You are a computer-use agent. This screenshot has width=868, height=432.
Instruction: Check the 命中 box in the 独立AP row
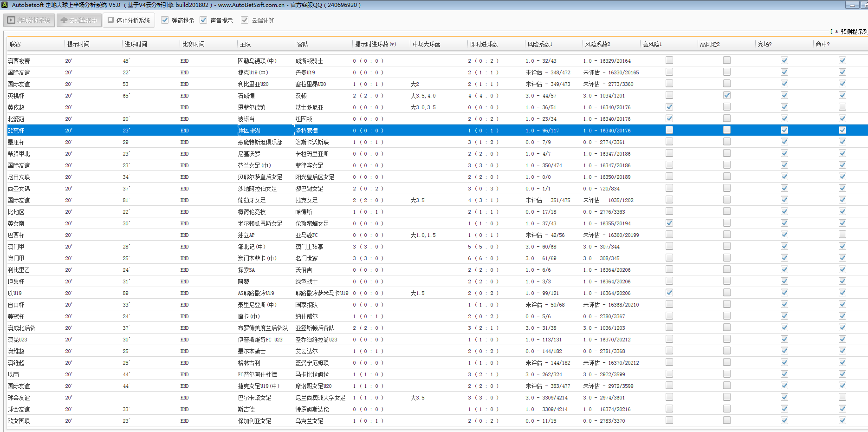842,235
